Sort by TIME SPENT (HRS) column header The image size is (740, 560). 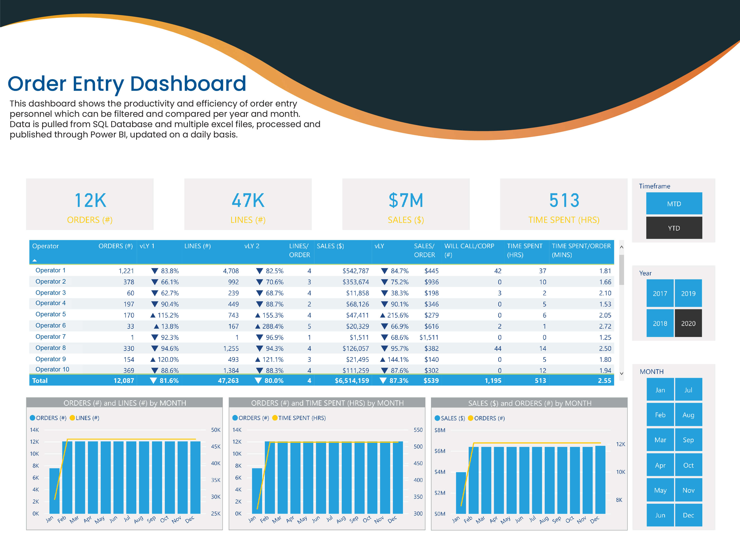[x=525, y=250]
